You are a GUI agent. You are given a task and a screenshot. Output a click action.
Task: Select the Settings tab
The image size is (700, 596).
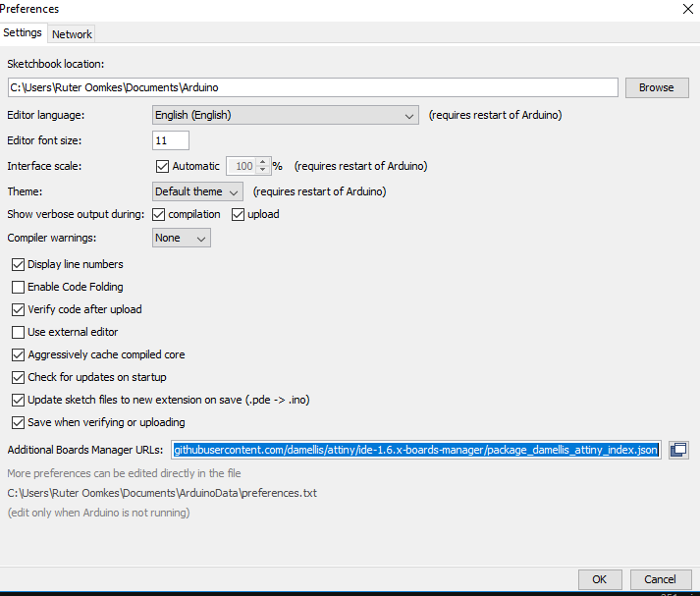(23, 32)
